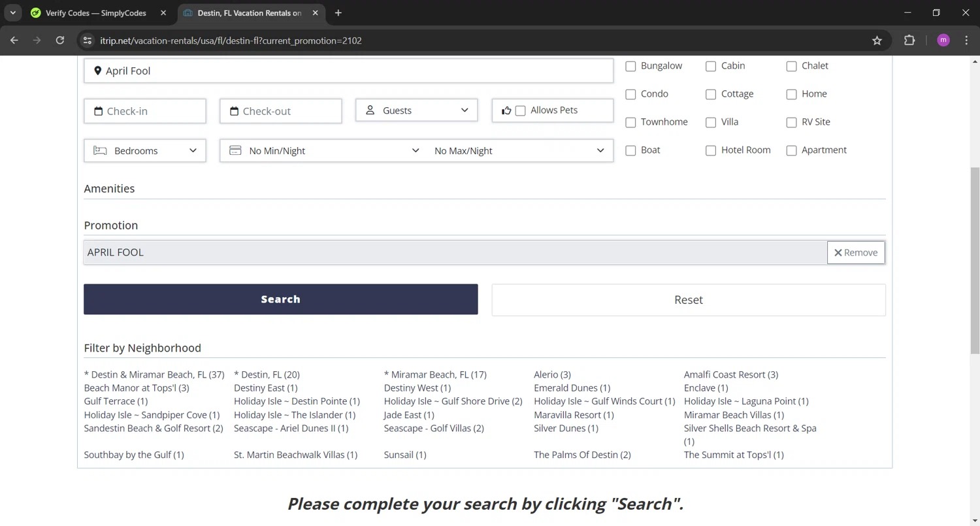This screenshot has height=526, width=980.
Task: Check the Hotel Room property type
Action: tap(711, 150)
